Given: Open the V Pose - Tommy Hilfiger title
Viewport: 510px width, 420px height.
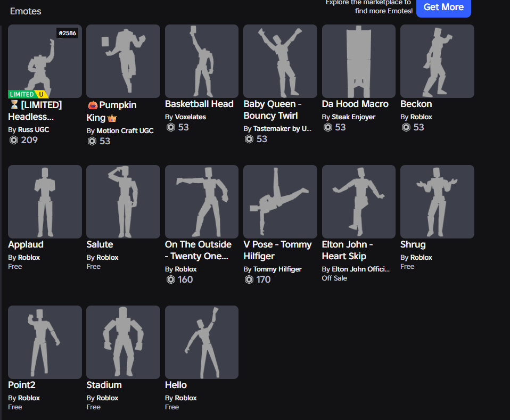Looking at the screenshot, I should point(277,250).
